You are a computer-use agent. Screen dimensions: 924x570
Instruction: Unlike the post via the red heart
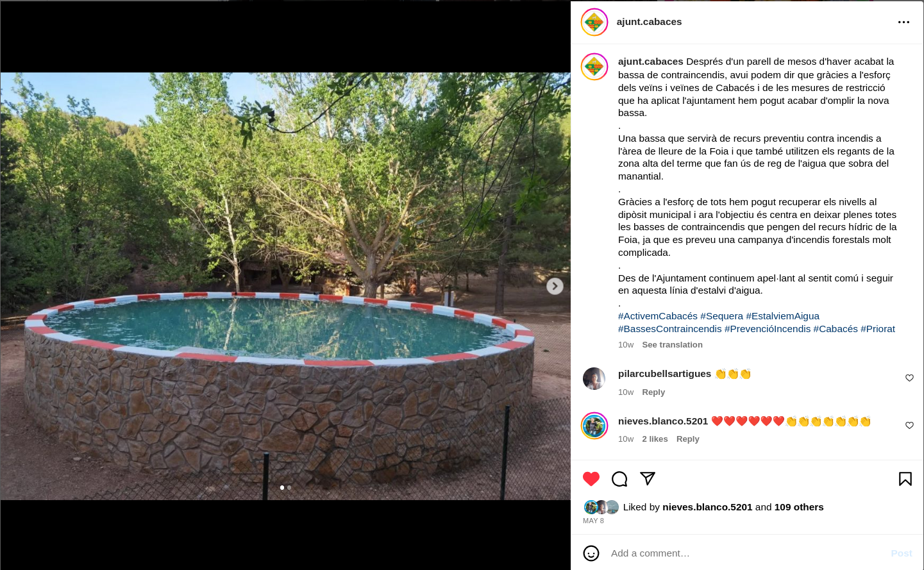pos(591,479)
